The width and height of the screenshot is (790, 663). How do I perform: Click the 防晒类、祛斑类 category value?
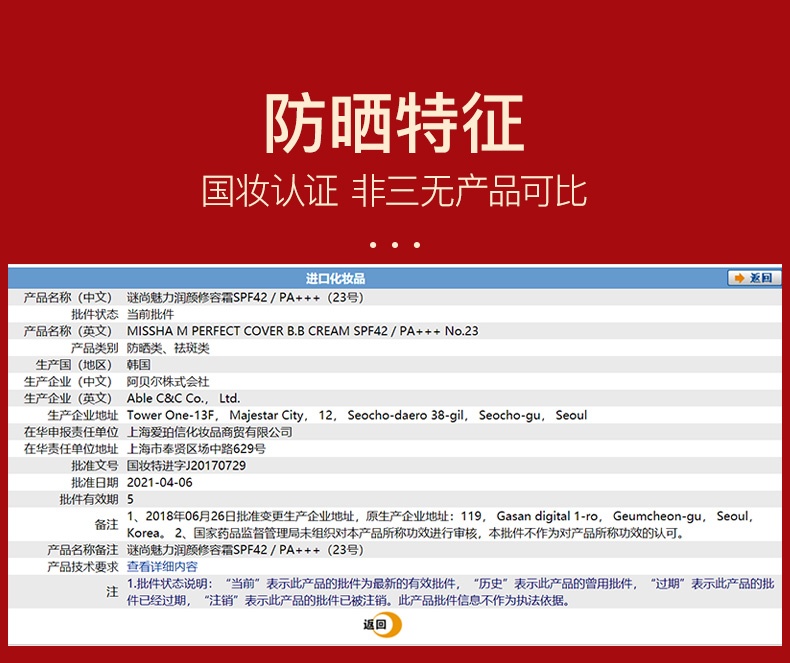(x=168, y=348)
